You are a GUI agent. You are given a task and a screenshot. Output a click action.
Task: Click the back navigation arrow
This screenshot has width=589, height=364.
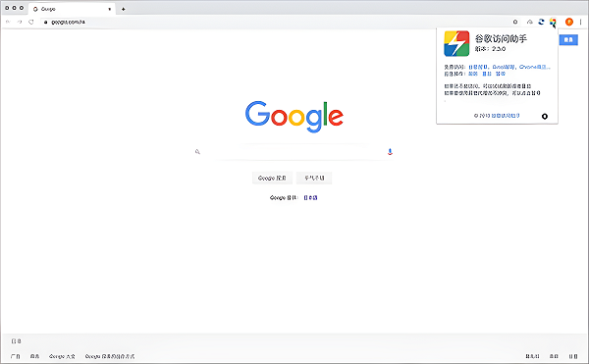8,22
